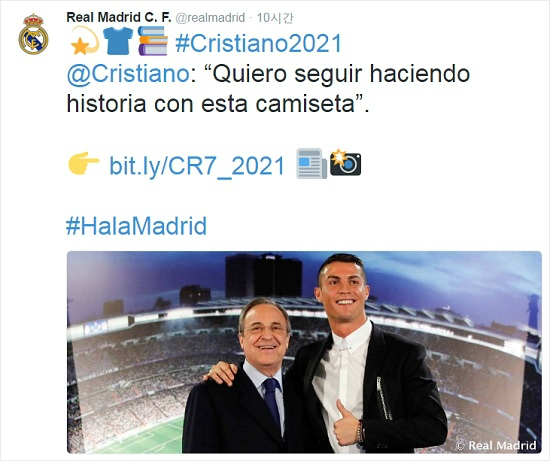This screenshot has width=550, height=461.
Task: Click the blue t-shirt emoji
Action: (x=118, y=41)
